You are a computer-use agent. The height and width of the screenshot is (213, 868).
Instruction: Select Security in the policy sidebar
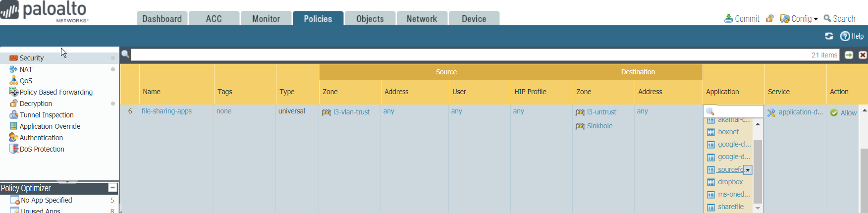click(32, 58)
